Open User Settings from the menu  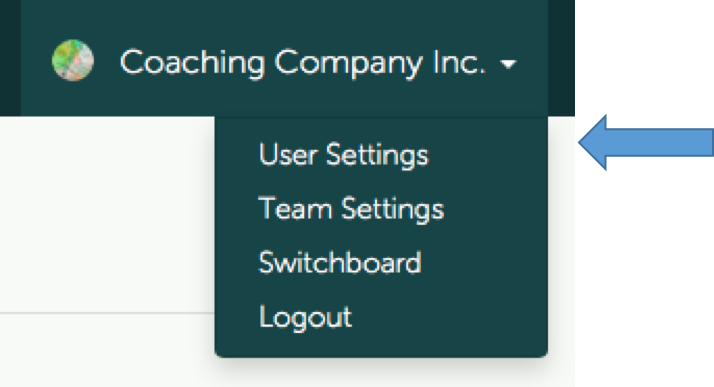click(344, 155)
